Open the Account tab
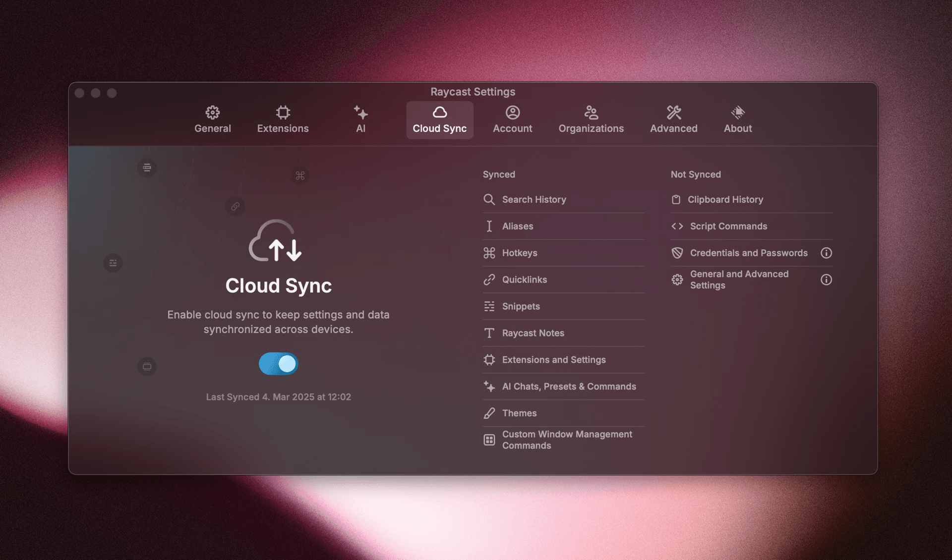This screenshot has width=952, height=560. click(x=512, y=119)
